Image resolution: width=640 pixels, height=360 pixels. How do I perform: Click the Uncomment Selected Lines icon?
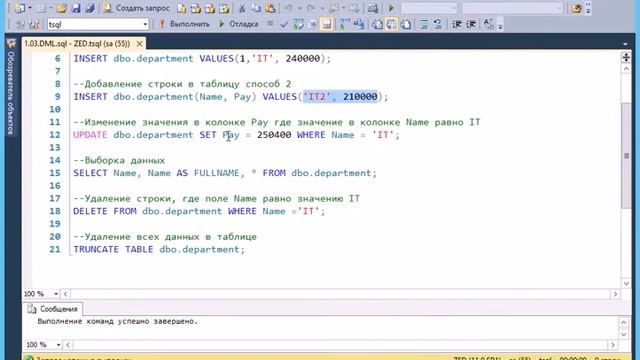(438, 24)
